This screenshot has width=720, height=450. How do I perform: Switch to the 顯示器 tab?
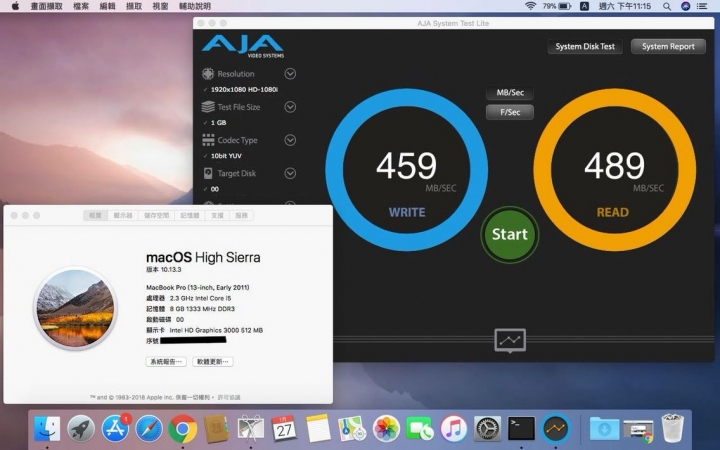point(123,215)
